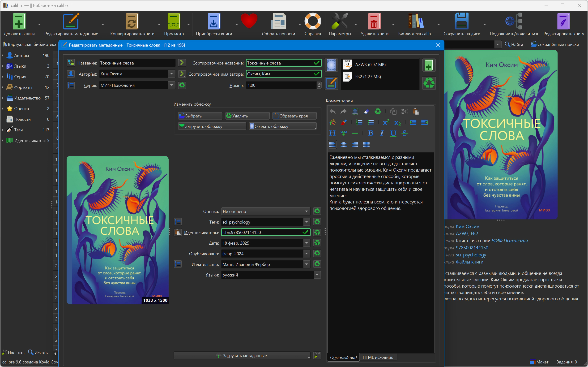
Task: Click the Bold formatting icon
Action: tap(371, 133)
